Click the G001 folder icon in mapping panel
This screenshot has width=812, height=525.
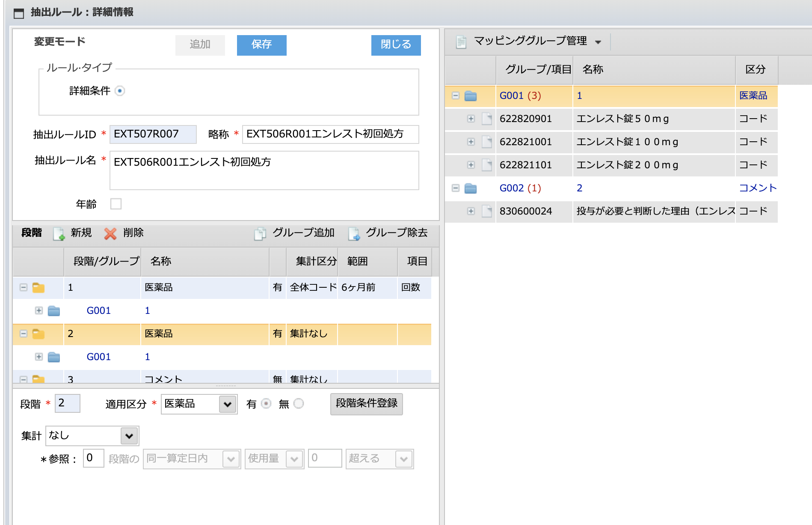click(x=471, y=96)
